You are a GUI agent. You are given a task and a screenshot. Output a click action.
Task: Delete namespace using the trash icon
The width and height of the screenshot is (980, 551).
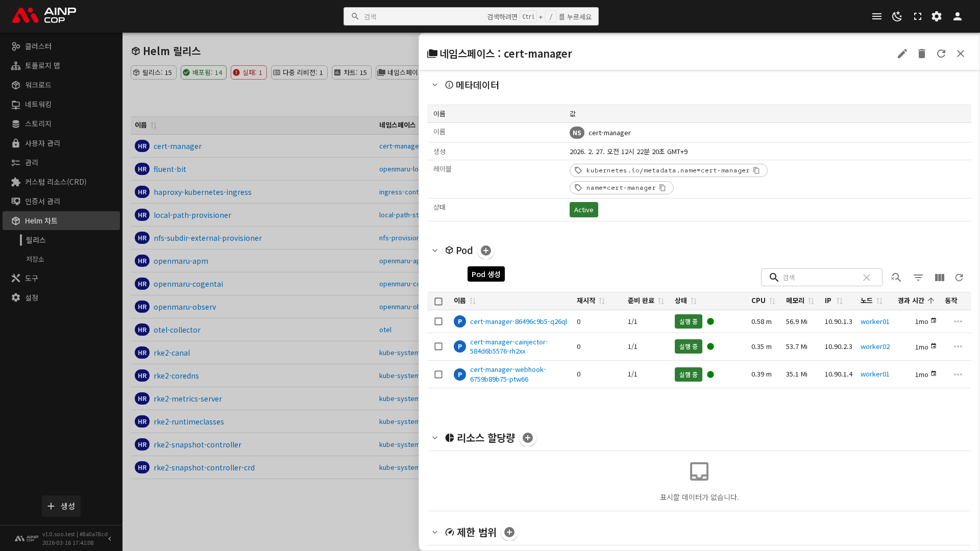[x=921, y=54]
